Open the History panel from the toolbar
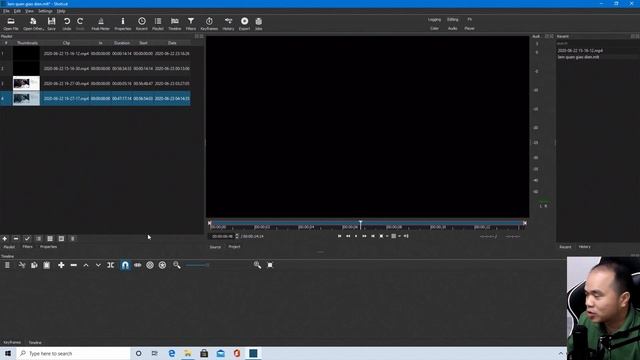The width and height of the screenshot is (640, 360). 228,24
